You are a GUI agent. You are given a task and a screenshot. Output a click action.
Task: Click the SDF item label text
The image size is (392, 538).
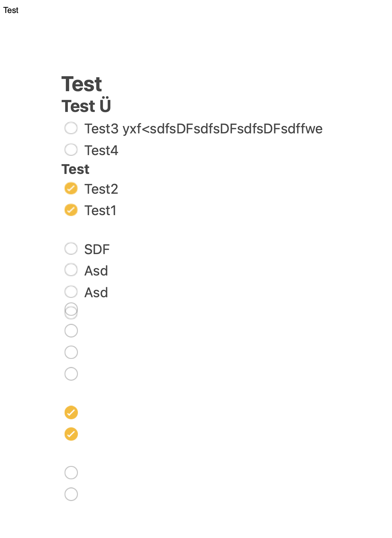click(x=97, y=250)
